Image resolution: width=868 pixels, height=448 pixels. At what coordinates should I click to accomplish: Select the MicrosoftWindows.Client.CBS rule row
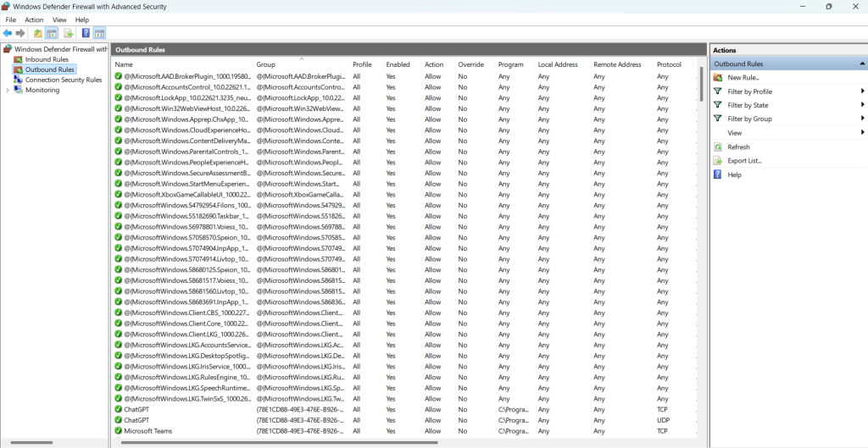tap(404, 312)
